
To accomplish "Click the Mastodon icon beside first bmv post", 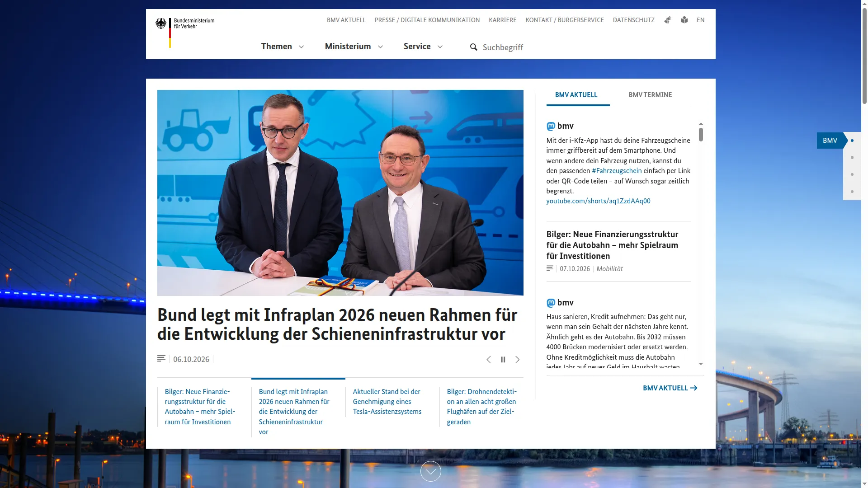I will (x=551, y=126).
